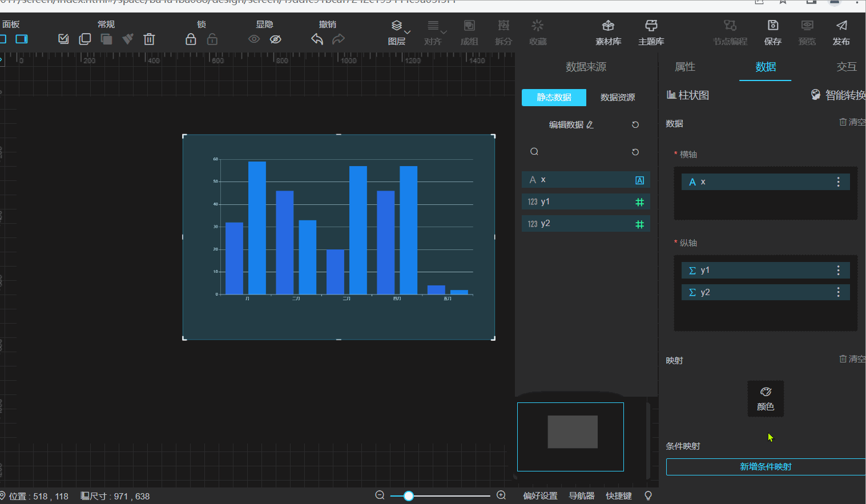Click the unlock padlock icon
The image size is (866, 504).
(x=212, y=39)
